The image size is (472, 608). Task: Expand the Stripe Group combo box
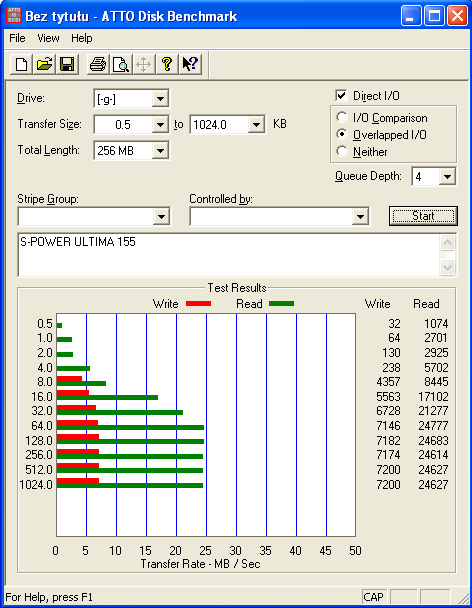(161, 217)
